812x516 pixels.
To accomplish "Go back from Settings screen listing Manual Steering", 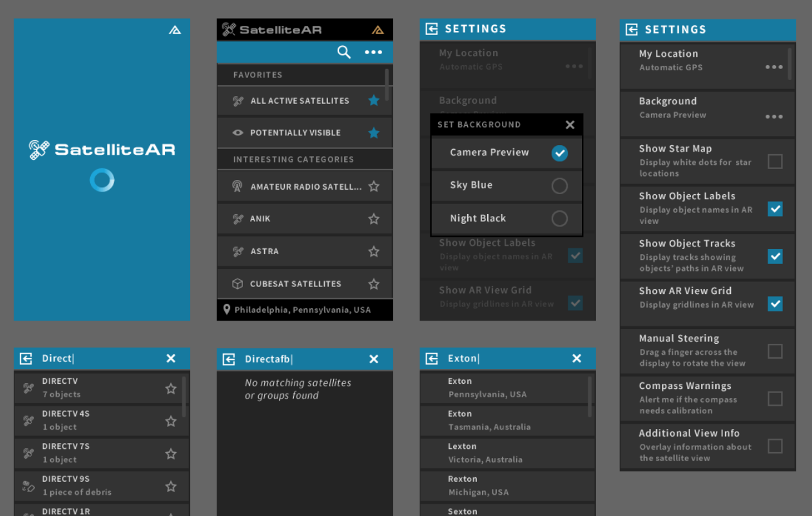I will (x=632, y=30).
